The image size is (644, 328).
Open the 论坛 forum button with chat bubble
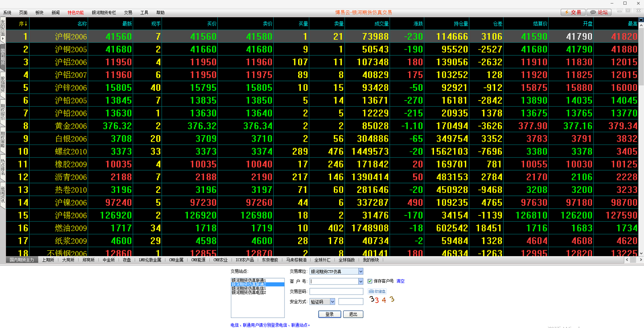[599, 12]
